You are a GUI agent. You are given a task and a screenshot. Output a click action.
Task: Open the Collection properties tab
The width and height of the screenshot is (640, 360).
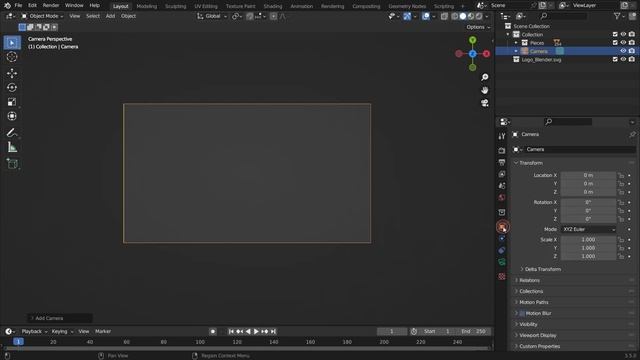(502, 212)
